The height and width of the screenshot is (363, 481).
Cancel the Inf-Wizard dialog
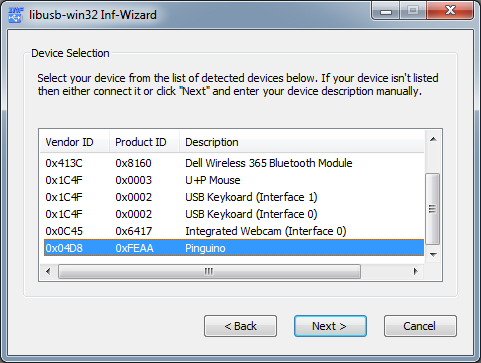pos(420,326)
